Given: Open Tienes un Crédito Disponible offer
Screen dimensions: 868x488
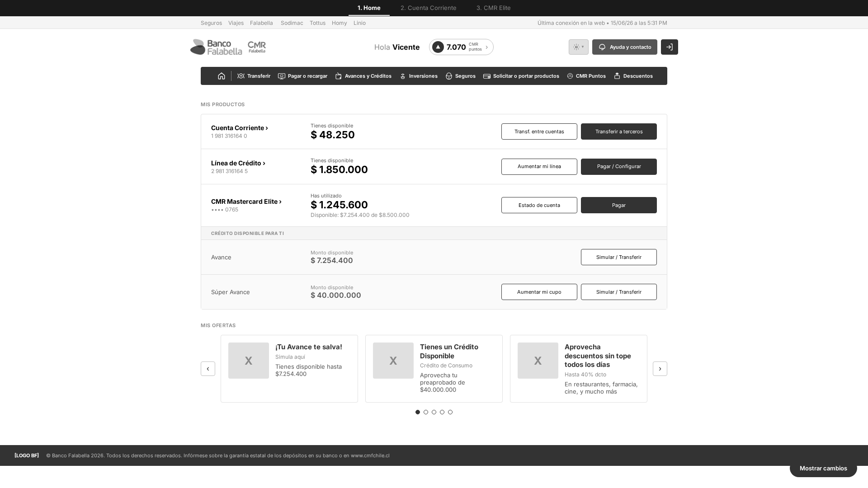Looking at the screenshot, I should pos(434,369).
